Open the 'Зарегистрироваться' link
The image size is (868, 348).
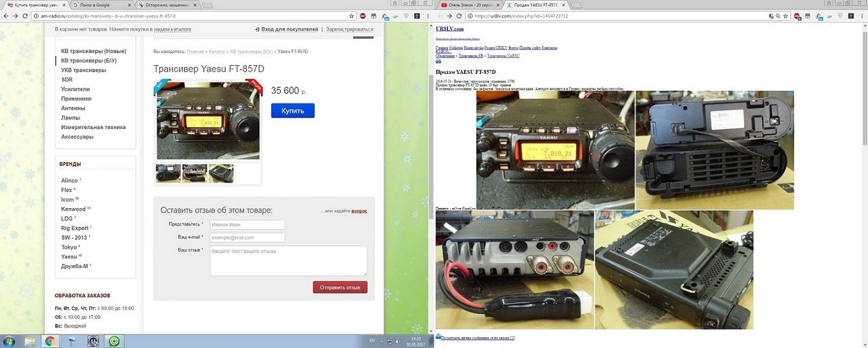350,29
